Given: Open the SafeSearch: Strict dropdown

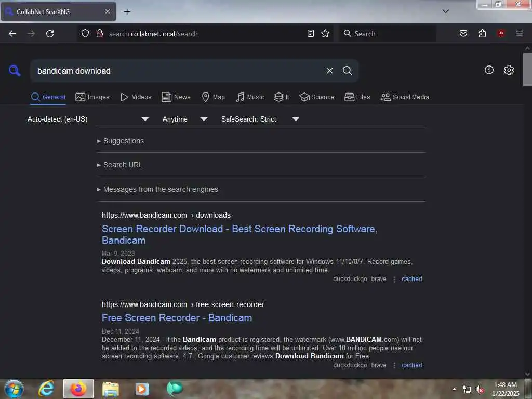Looking at the screenshot, I should tap(260, 119).
